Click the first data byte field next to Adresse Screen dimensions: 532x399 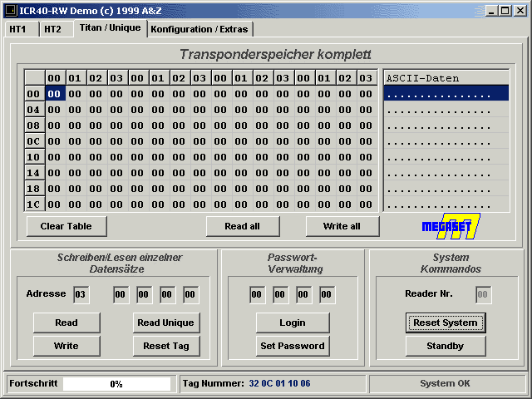[121, 294]
